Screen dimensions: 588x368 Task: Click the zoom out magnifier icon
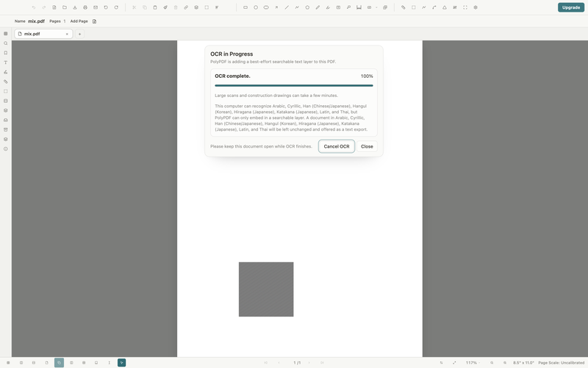pyautogui.click(x=492, y=363)
